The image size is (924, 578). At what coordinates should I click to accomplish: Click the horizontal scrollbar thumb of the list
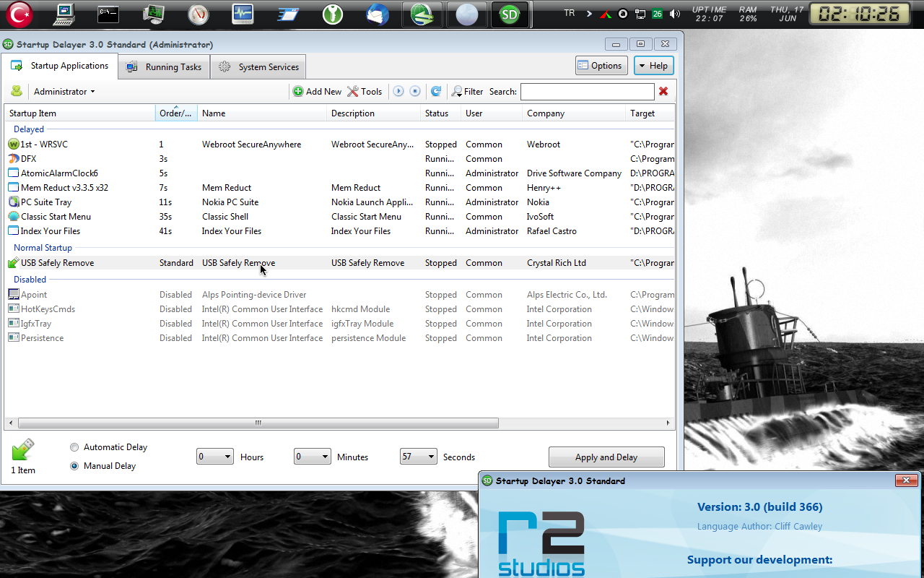258,423
